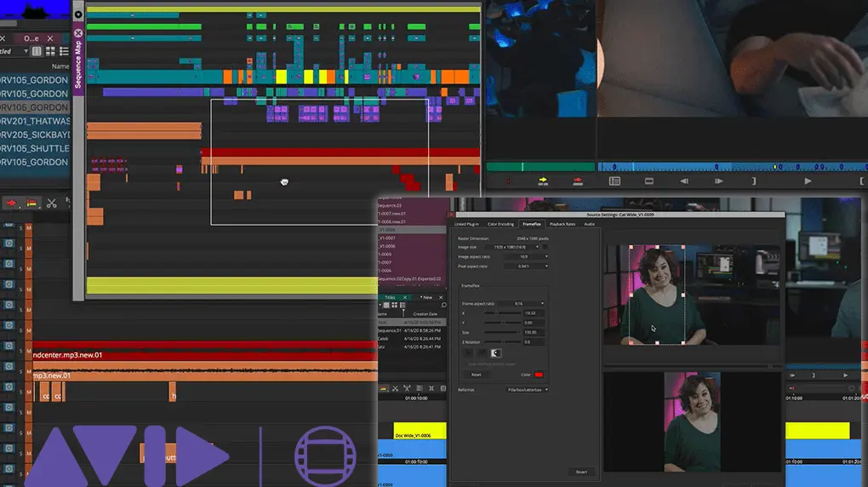This screenshot has height=487, width=868.
Task: Select the Sequence Map vertical tab label
Action: pyautogui.click(x=78, y=64)
